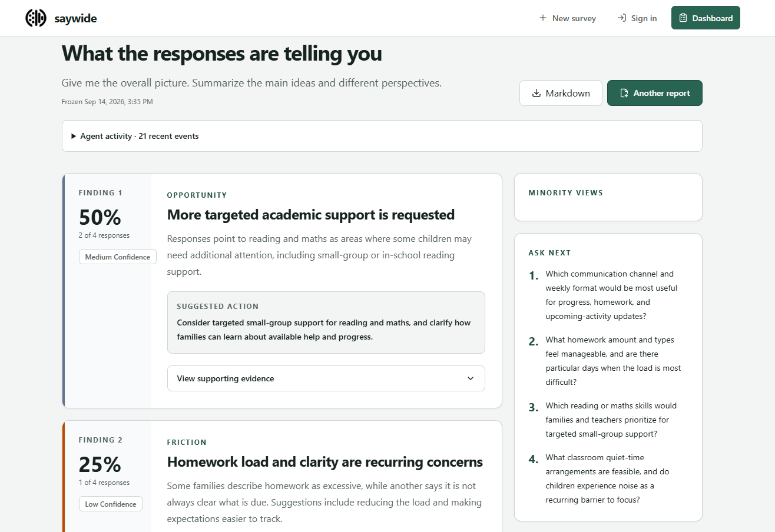The image size is (775, 532).
Task: Click heading 'Homework load and clarity are recurring concerns'
Action: pos(325,462)
